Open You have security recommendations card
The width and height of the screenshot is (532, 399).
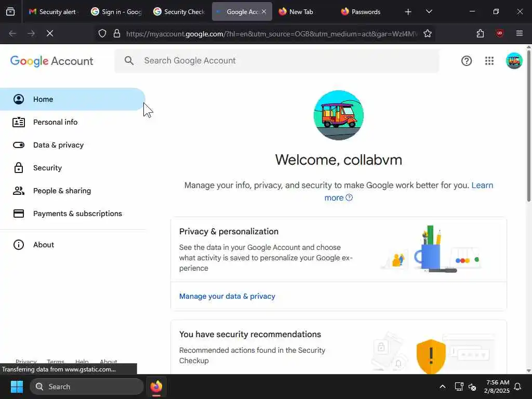(250, 334)
